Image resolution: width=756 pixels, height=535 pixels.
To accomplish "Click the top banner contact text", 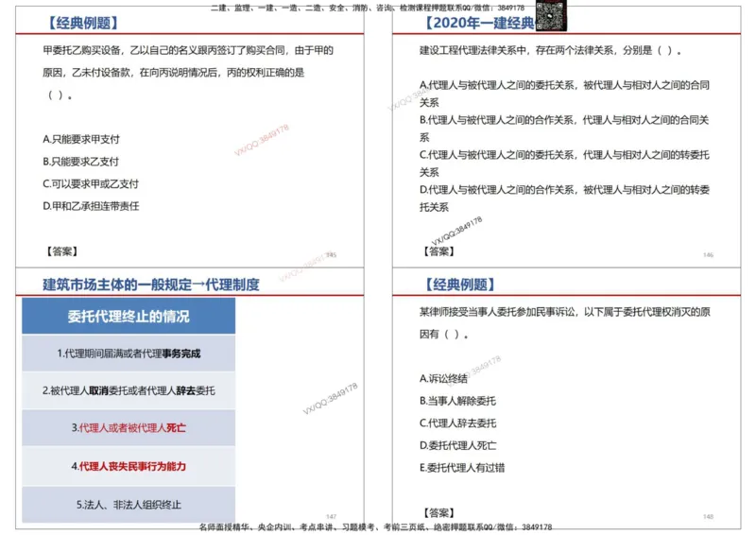I will (368, 8).
